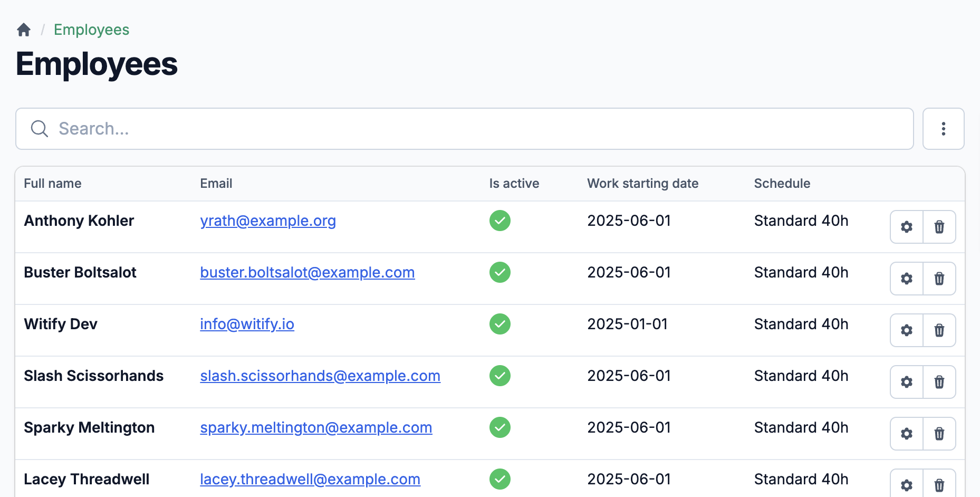Open settings gear for Sparky Meltington
Image resolution: width=980 pixels, height=497 pixels.
coord(907,434)
